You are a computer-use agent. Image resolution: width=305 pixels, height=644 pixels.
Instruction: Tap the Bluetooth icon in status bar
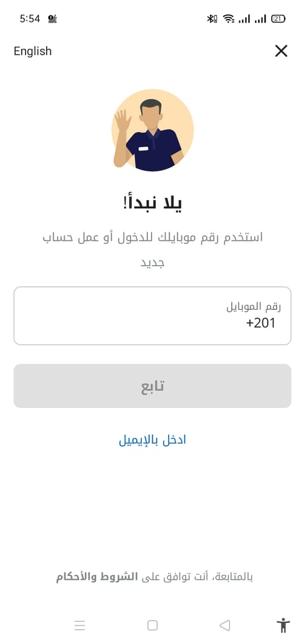(x=211, y=18)
